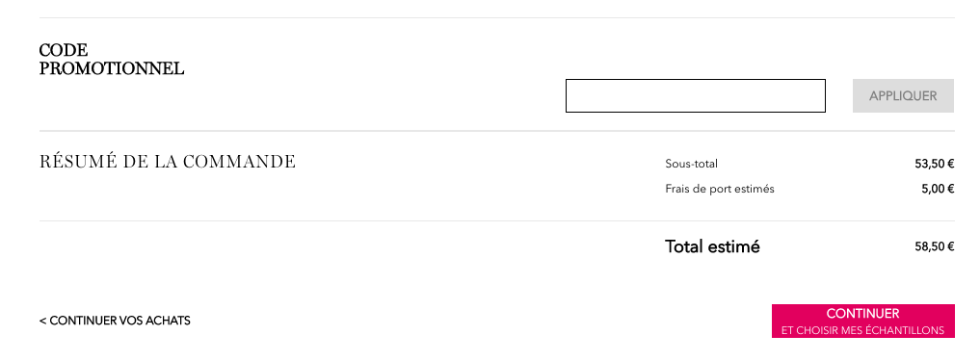Click the word COMMANDE in the summary title
The image size is (980, 361).
239,161
